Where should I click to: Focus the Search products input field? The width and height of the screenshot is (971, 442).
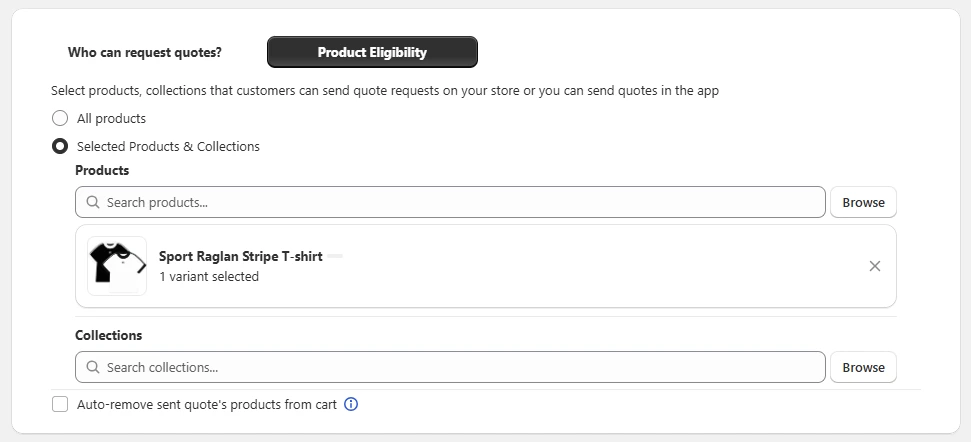click(450, 202)
